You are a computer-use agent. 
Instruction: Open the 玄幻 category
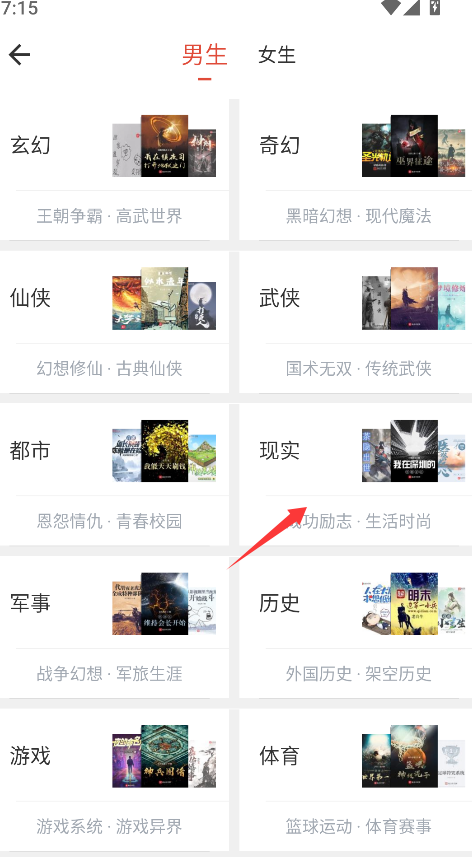114,170
